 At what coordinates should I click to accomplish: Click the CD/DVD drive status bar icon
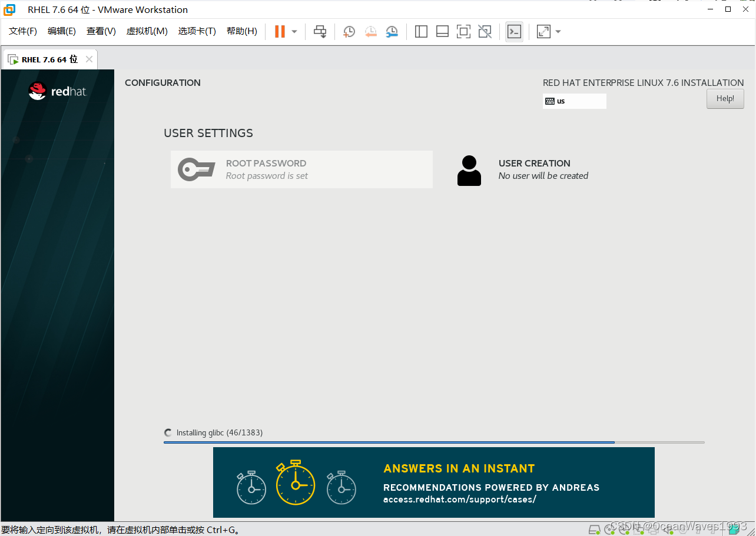tap(610, 530)
